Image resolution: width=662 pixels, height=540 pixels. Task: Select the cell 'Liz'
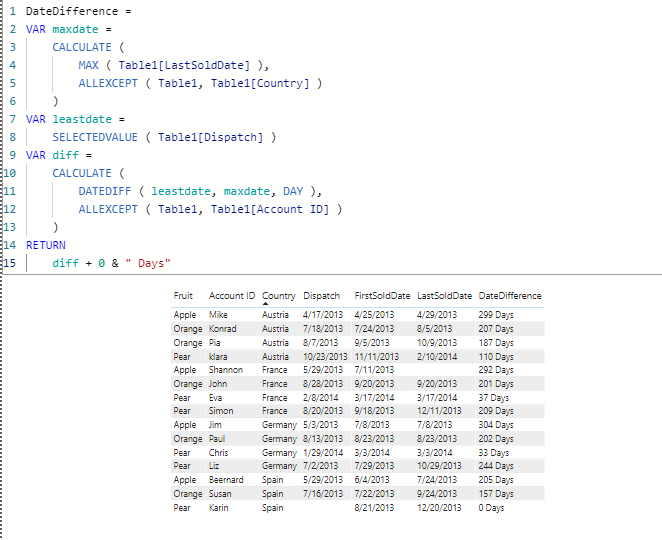pos(214,466)
